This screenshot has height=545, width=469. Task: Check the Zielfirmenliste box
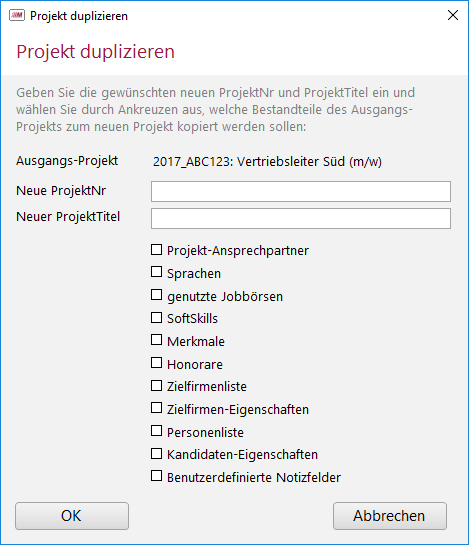(156, 385)
